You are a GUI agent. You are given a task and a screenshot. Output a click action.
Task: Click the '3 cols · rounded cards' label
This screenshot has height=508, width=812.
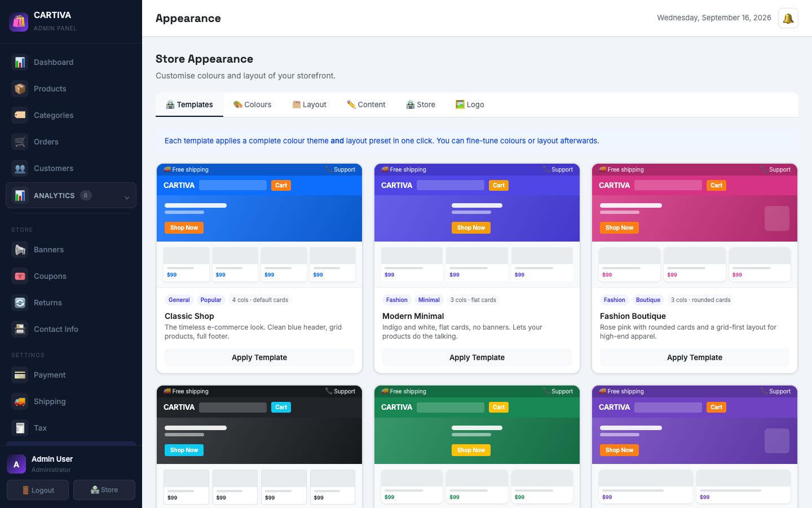pyautogui.click(x=701, y=300)
